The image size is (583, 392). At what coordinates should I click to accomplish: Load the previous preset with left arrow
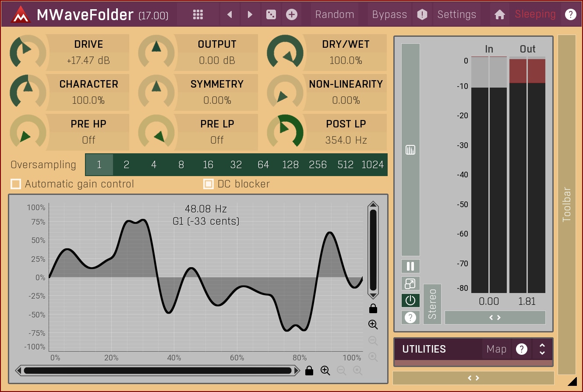point(230,14)
